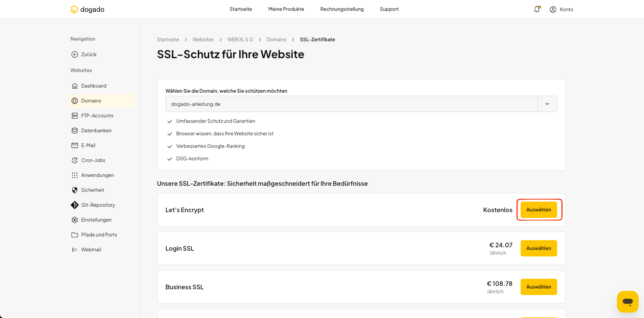Click the E-Mail envelope icon
Image resolution: width=644 pixels, height=318 pixels.
[x=75, y=145]
